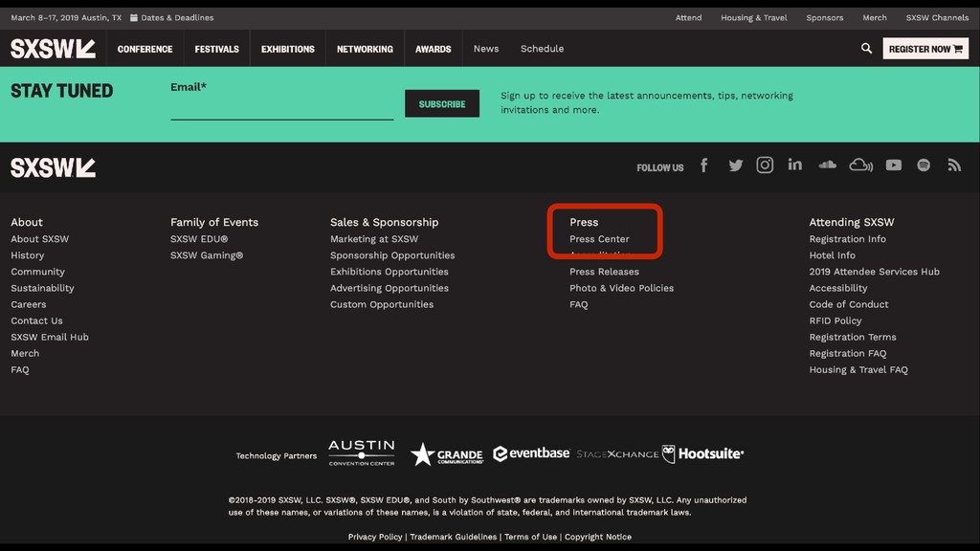Open the Attend link in the top bar
980x551 pixels.
coord(688,17)
